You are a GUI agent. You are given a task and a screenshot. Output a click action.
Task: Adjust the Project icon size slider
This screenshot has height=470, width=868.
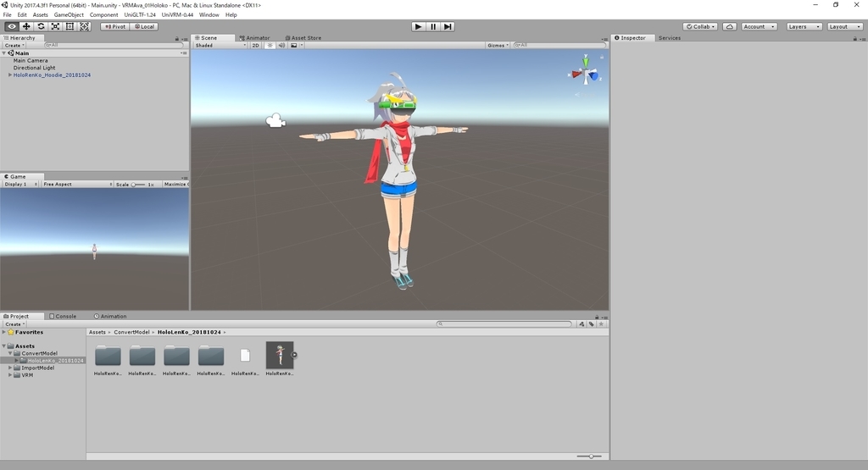click(589, 456)
